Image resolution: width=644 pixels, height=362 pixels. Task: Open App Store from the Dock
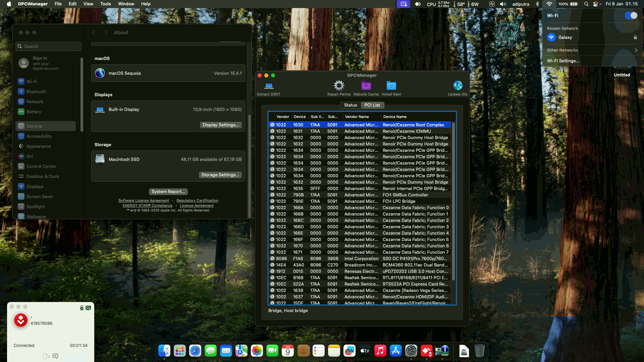[395, 351]
